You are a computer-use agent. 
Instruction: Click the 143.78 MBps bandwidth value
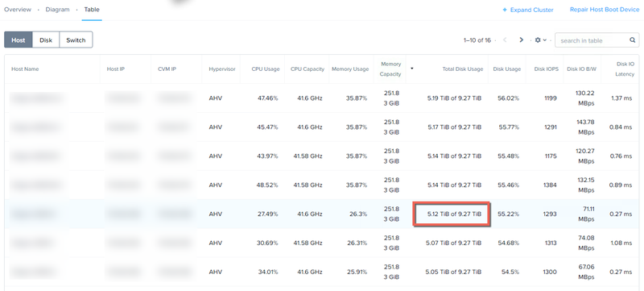tap(585, 127)
